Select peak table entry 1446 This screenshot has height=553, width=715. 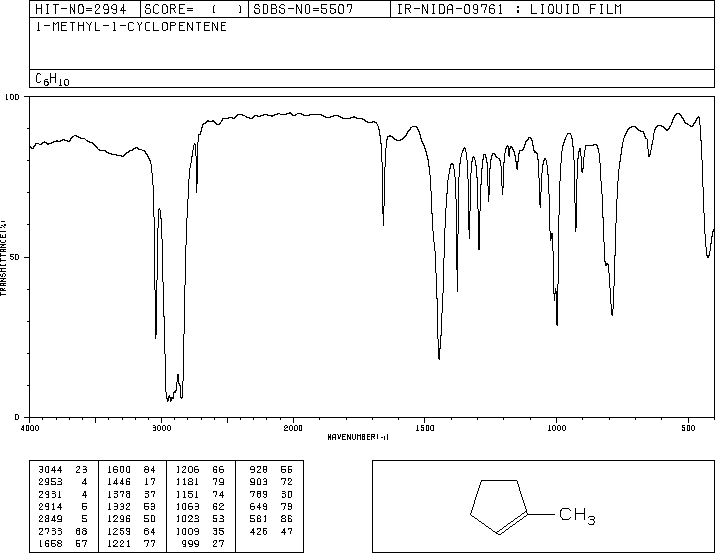pos(131,482)
